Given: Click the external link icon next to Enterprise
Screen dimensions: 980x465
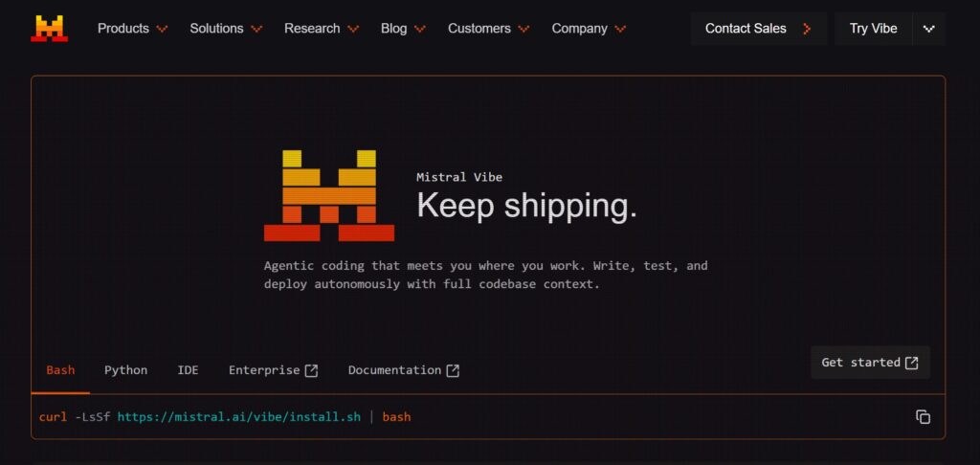Looking at the screenshot, I should click(x=311, y=371).
